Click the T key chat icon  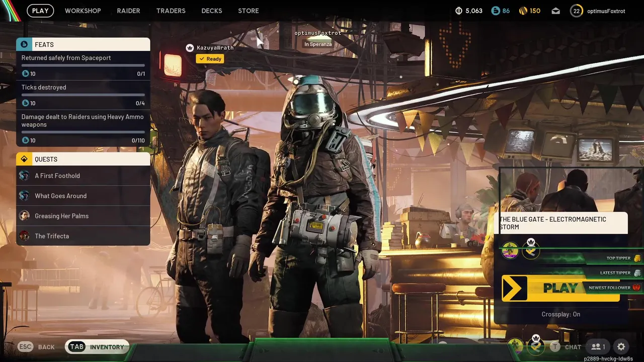tap(555, 346)
